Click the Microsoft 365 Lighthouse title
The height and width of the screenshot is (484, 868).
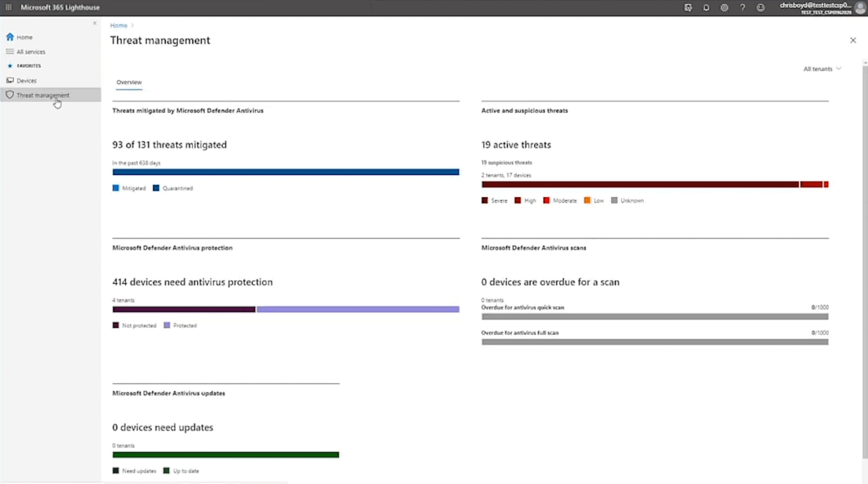[x=60, y=8]
